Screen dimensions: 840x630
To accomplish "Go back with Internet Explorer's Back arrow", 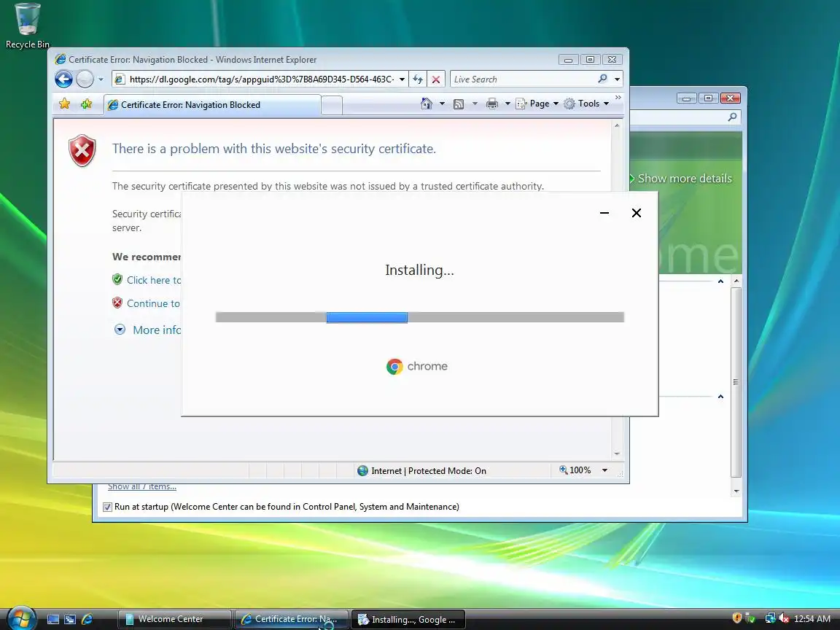I will tap(63, 79).
